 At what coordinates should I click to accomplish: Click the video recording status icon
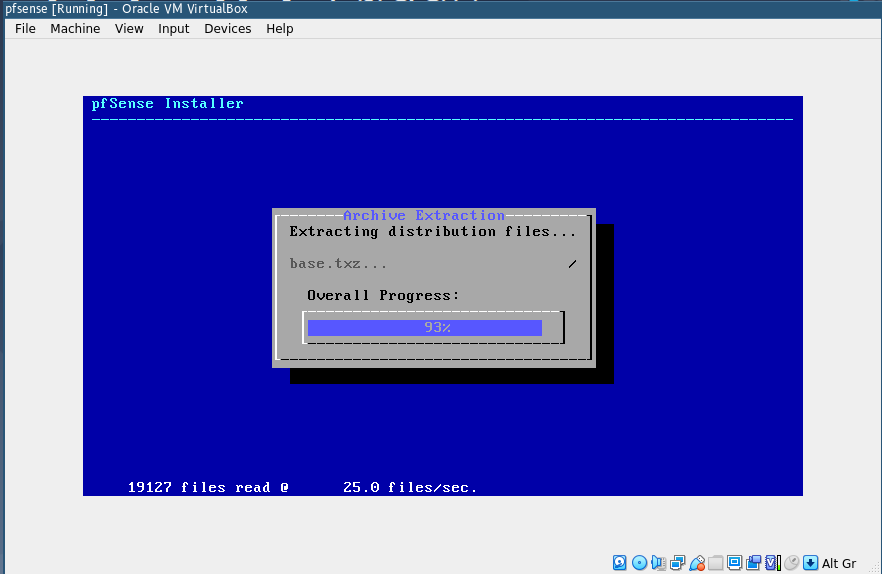[754, 563]
